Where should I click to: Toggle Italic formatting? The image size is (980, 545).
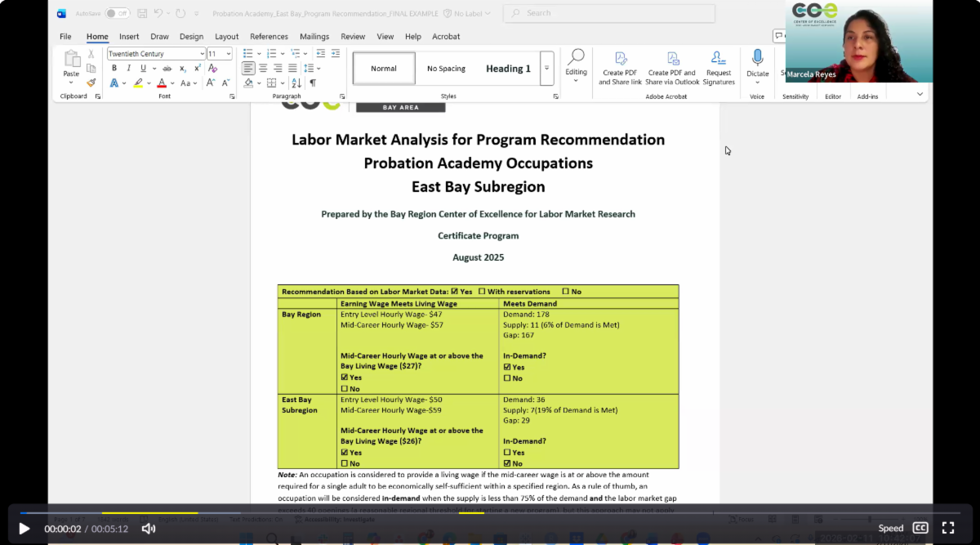128,68
